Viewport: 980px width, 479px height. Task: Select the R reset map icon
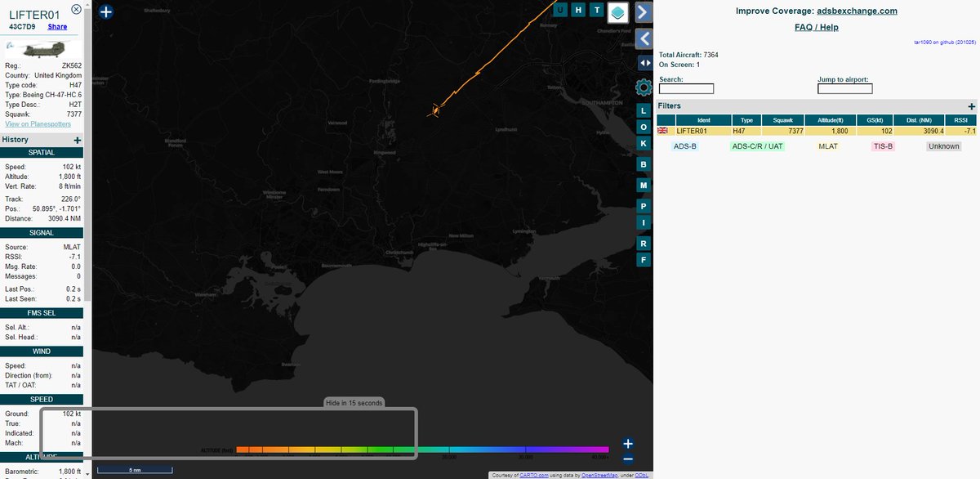coord(643,243)
